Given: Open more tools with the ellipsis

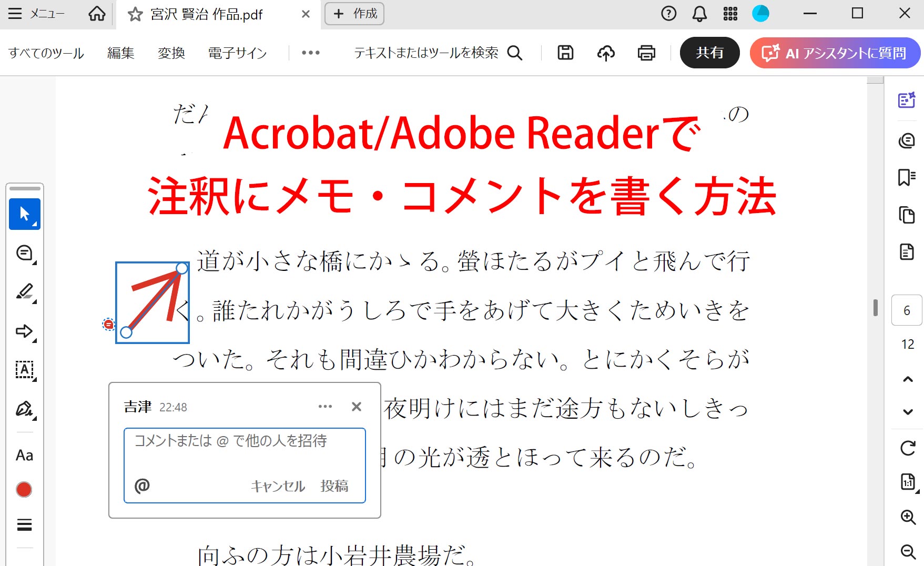Looking at the screenshot, I should (x=311, y=53).
